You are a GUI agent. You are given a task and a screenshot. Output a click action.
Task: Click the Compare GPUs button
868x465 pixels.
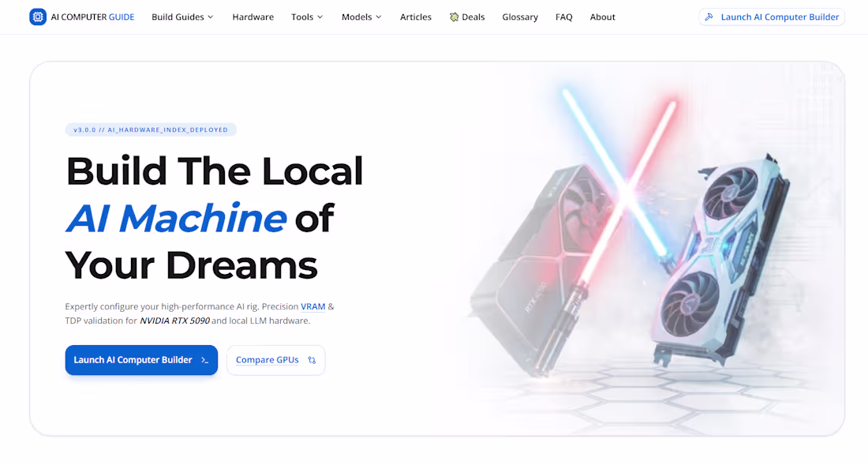[275, 360]
